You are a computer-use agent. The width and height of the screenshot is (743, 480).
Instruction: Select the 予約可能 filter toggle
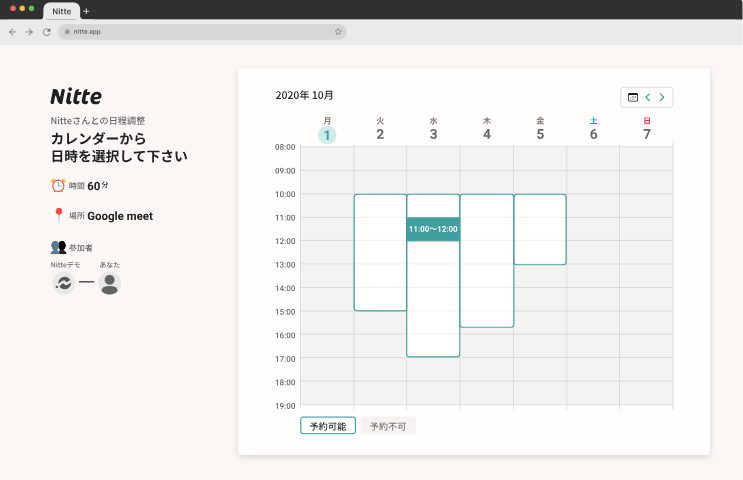pos(327,426)
